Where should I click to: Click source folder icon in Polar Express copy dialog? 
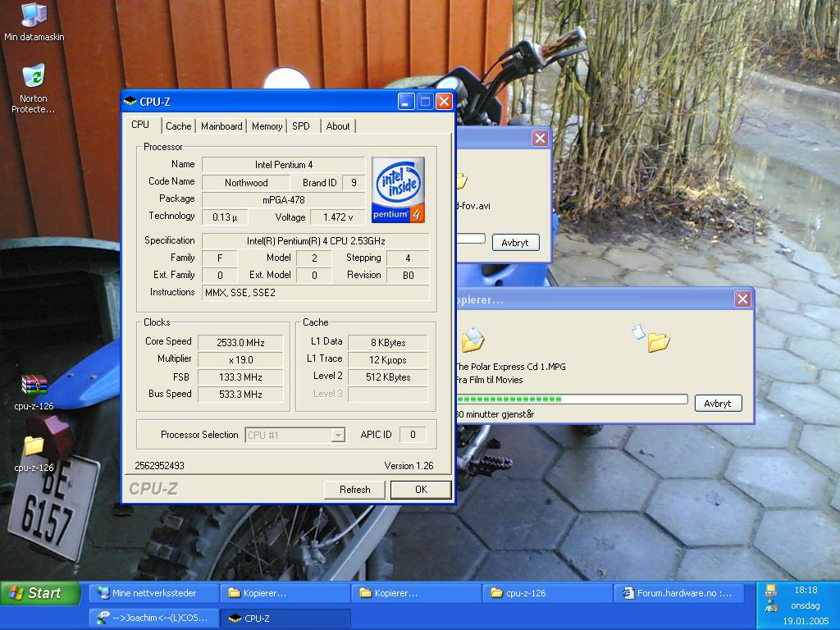(x=472, y=340)
